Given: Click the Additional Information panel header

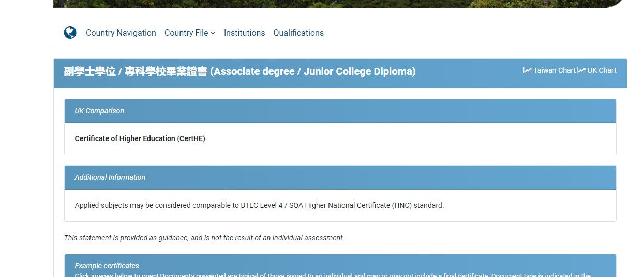Looking at the screenshot, I should tap(340, 177).
